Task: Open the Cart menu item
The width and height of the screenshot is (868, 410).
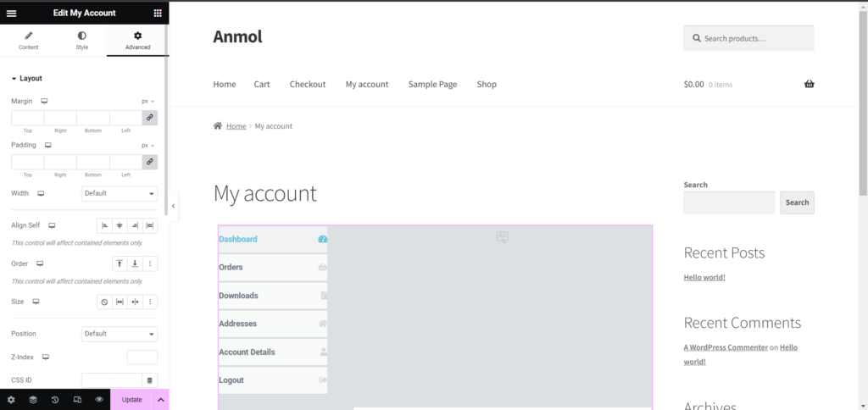Action: tap(262, 84)
